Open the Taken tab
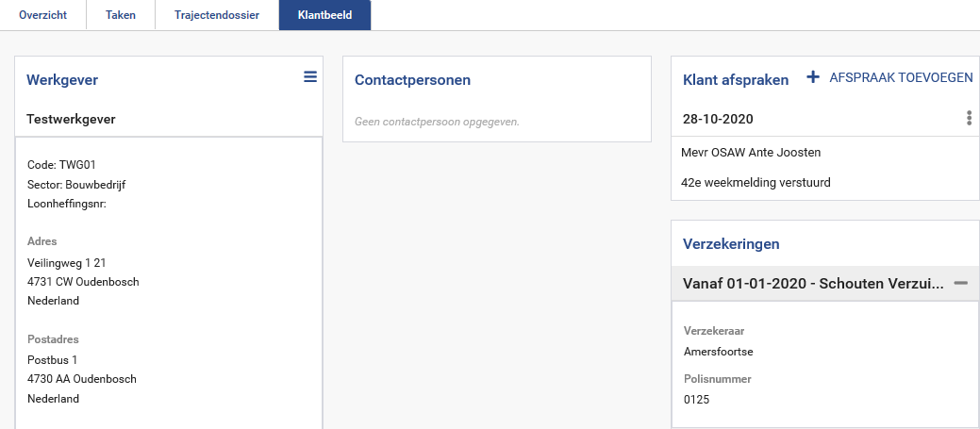This screenshot has width=980, height=429. [121, 15]
